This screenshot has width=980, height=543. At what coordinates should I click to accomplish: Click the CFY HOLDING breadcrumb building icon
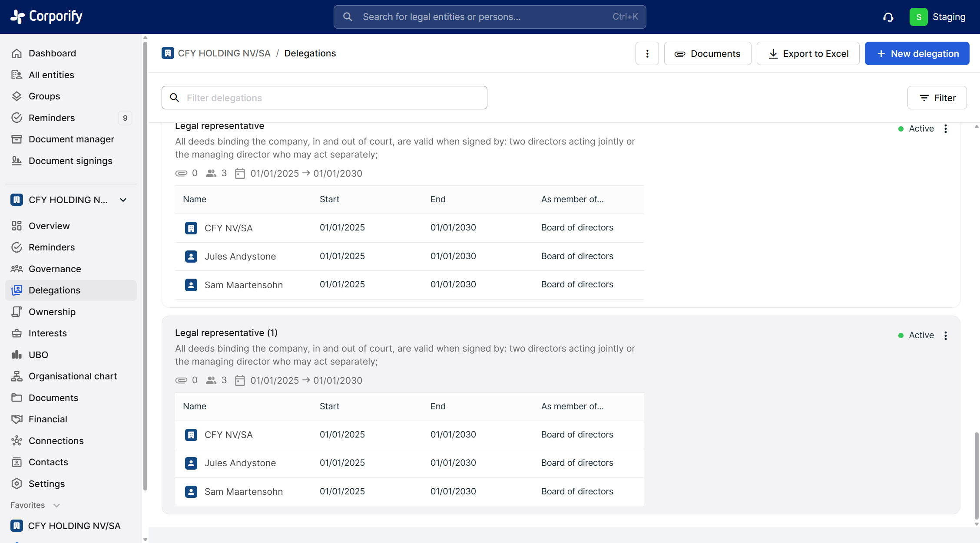click(x=168, y=53)
